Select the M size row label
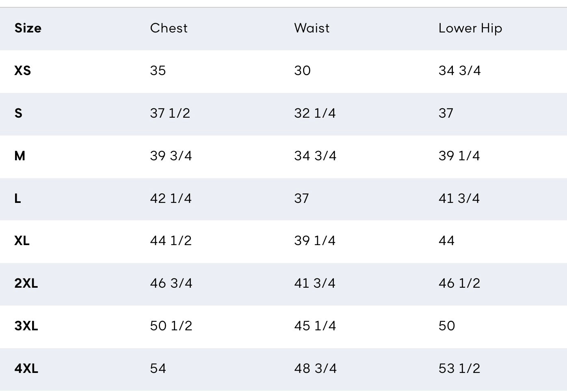The height and width of the screenshot is (392, 567). [20, 156]
